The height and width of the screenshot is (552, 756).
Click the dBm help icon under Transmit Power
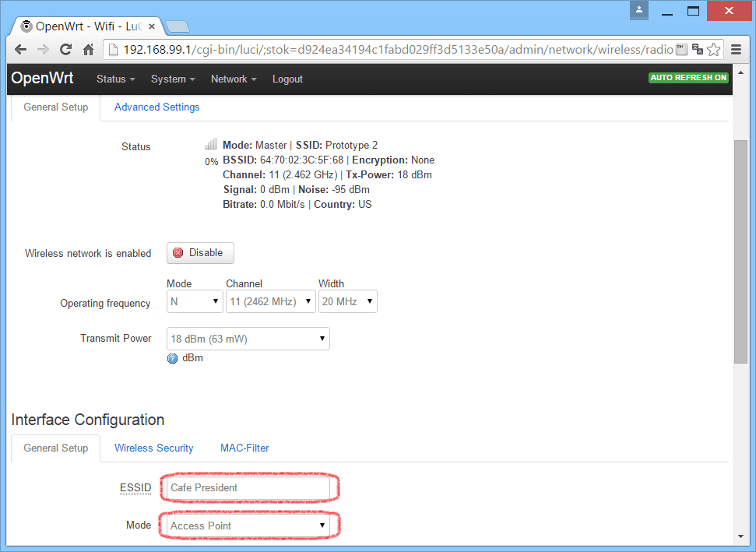coord(173,358)
